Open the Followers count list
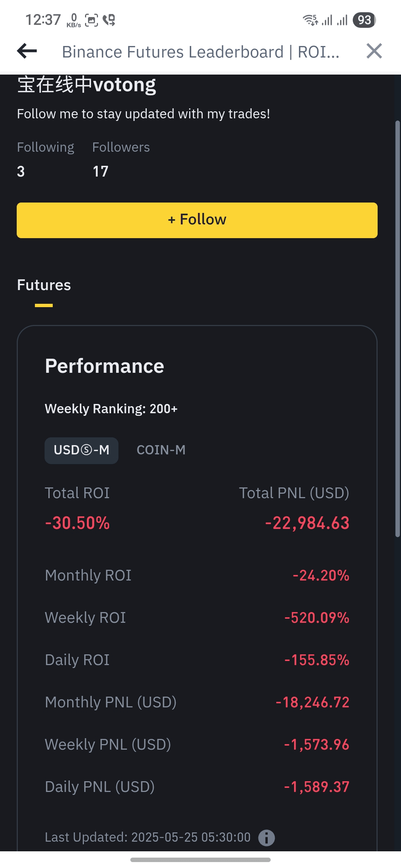The image size is (401, 868). pos(100,171)
